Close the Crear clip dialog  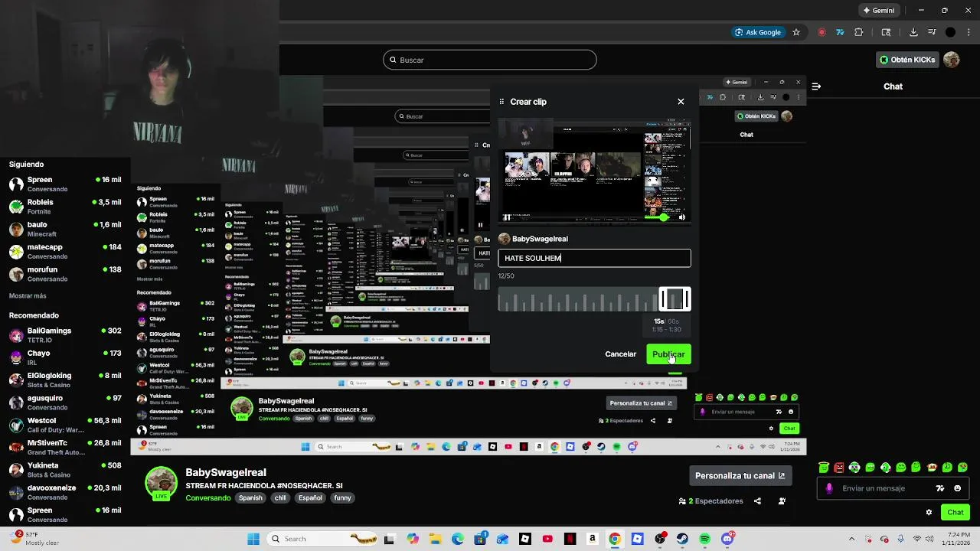point(681,101)
